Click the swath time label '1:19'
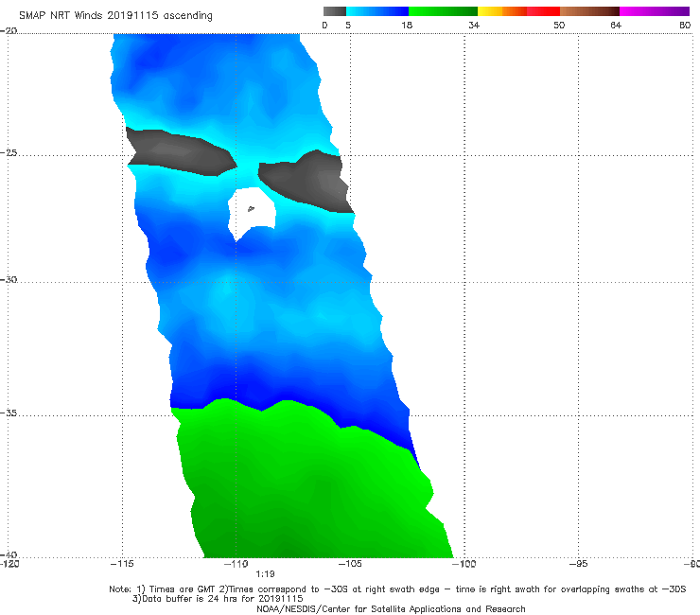Screen dimensions: 700x615 pos(265,574)
